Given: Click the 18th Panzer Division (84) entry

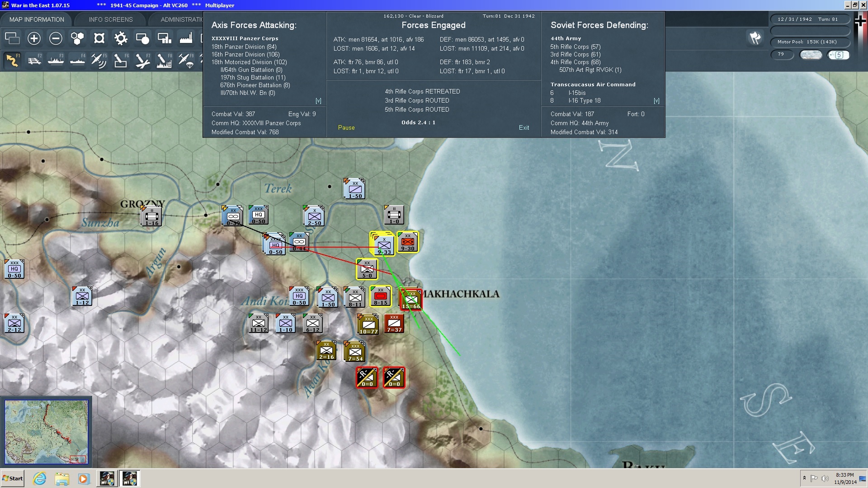Looking at the screenshot, I should pos(244,47).
